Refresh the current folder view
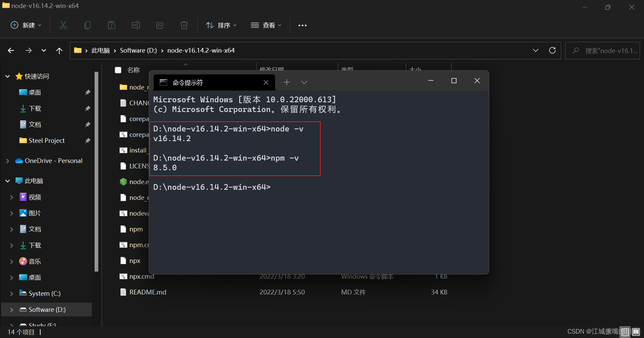Screen dimensions: 644x338 tap(552, 50)
